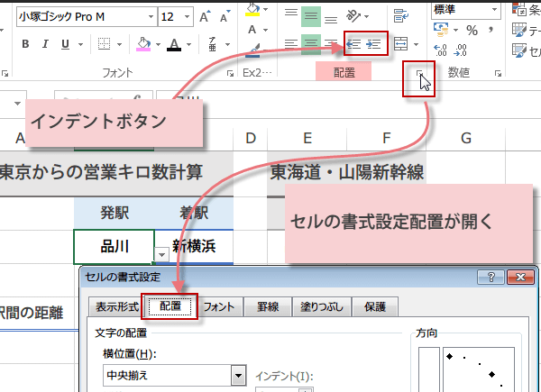Click the dialog help question mark button
Screen dimensions: 541x392
click(x=491, y=277)
